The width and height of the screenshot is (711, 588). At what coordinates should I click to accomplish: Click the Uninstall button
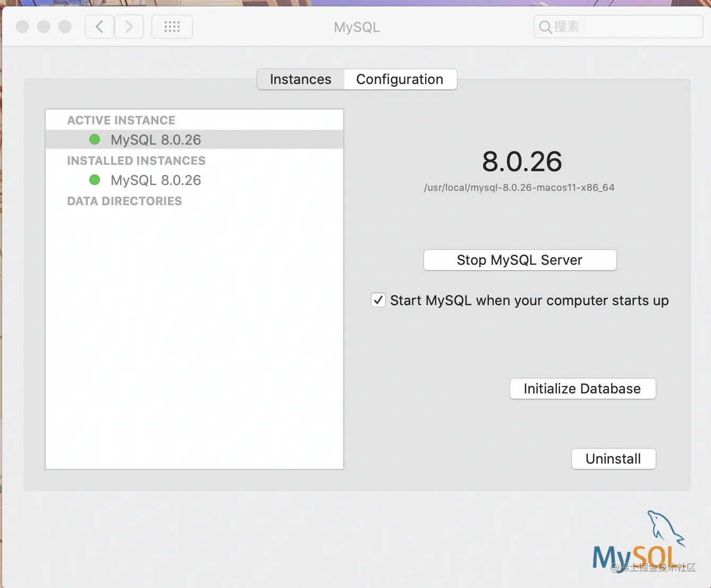tap(613, 459)
